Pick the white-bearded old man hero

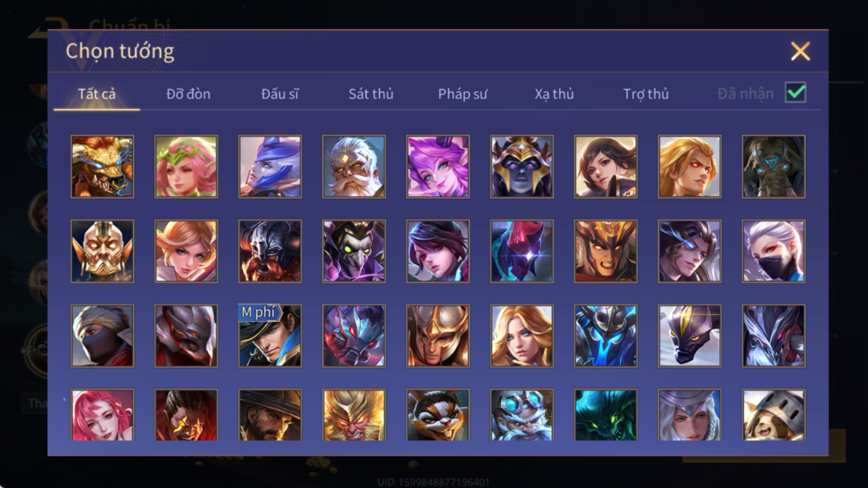coord(354,167)
